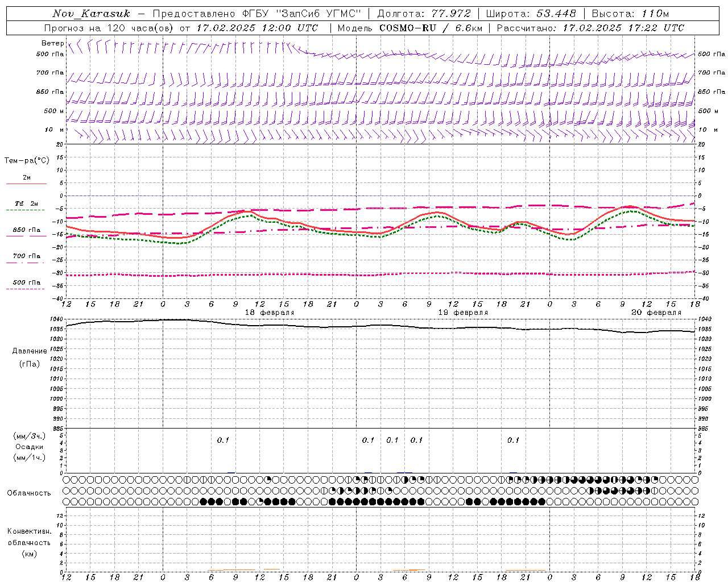Click the 'Ветер' wind panel label

[52, 43]
